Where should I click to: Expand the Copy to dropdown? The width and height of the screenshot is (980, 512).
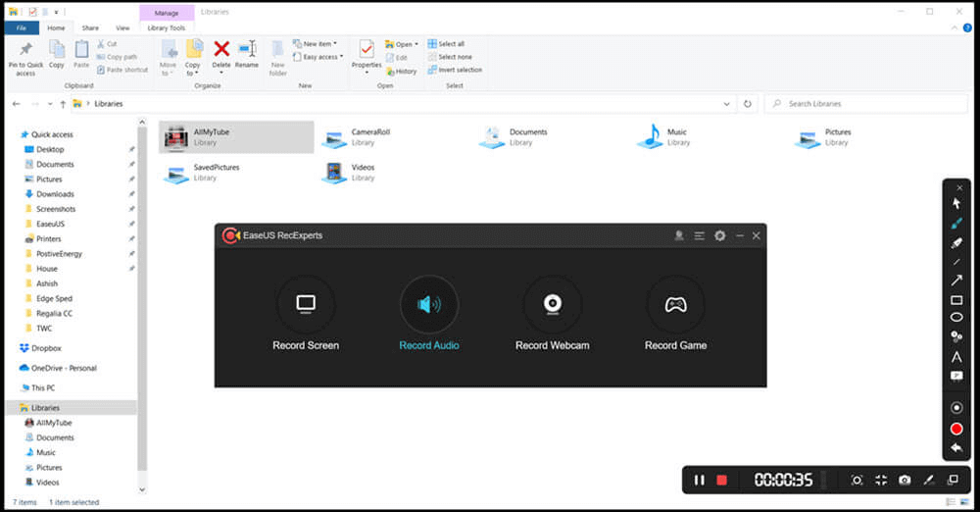[193, 58]
